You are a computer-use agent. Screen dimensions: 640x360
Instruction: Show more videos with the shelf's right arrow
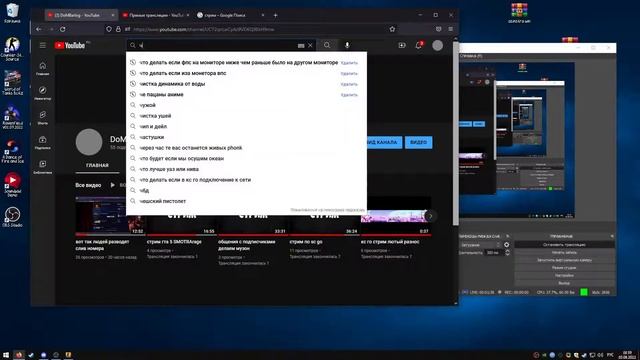[x=430, y=216]
